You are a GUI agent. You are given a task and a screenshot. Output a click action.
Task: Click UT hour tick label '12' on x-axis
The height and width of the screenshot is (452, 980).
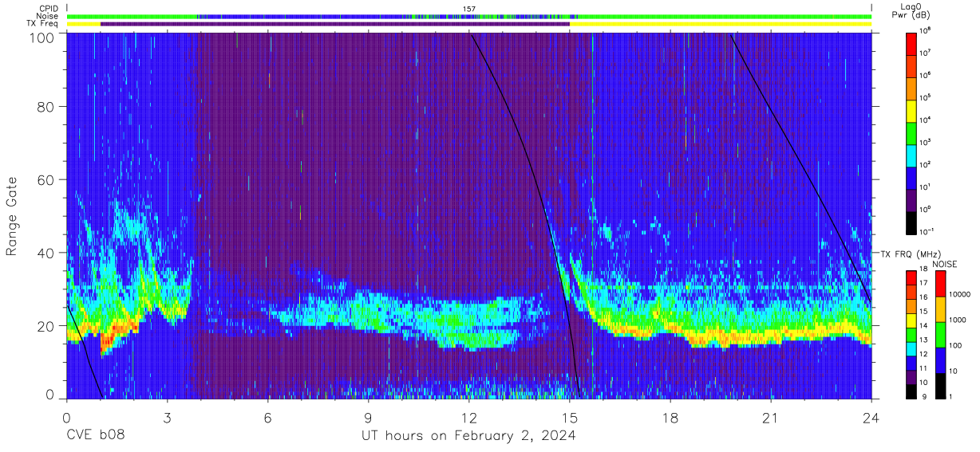pos(469,417)
